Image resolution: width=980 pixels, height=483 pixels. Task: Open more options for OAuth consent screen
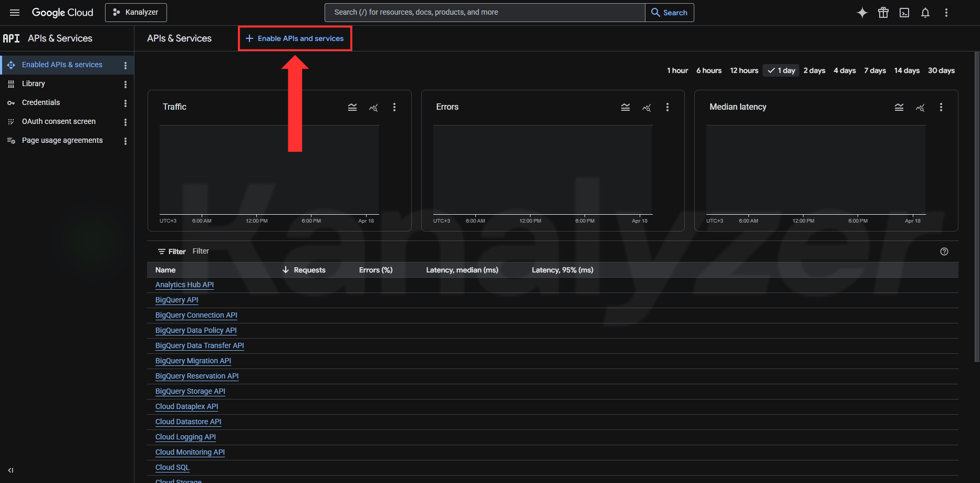(x=126, y=122)
